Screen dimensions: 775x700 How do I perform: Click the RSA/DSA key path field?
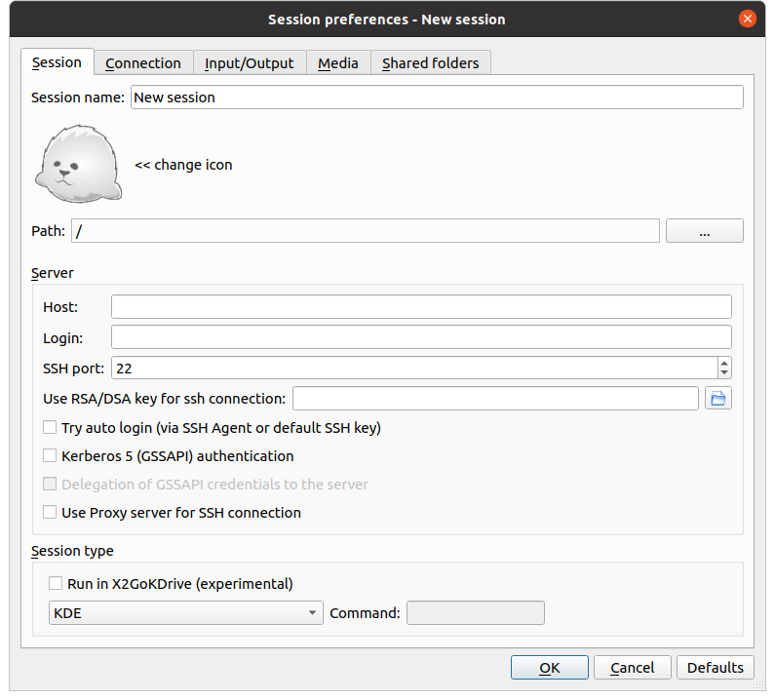[495, 399]
